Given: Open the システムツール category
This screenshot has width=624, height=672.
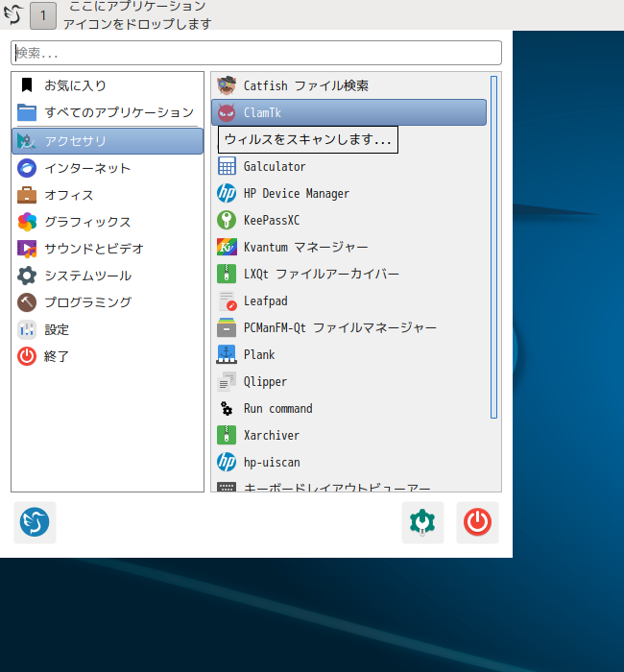Looking at the screenshot, I should pos(108,276).
